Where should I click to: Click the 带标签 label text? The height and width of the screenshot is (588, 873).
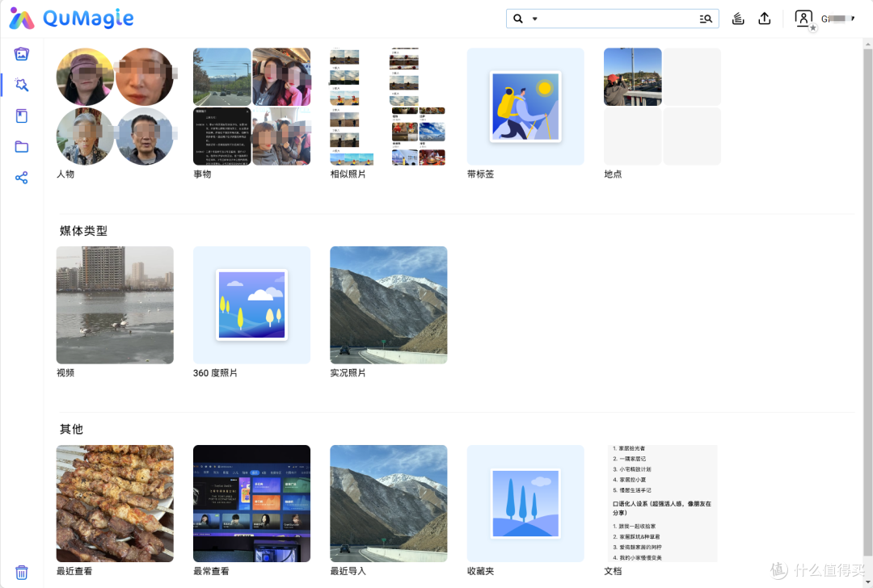coord(480,174)
